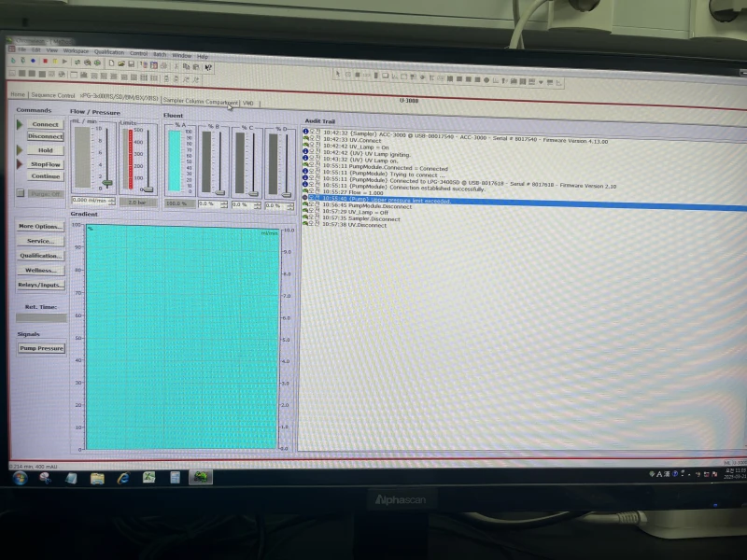The image size is (747, 560).
Task: Switch to the Sequence Control tab
Action: pos(53,95)
